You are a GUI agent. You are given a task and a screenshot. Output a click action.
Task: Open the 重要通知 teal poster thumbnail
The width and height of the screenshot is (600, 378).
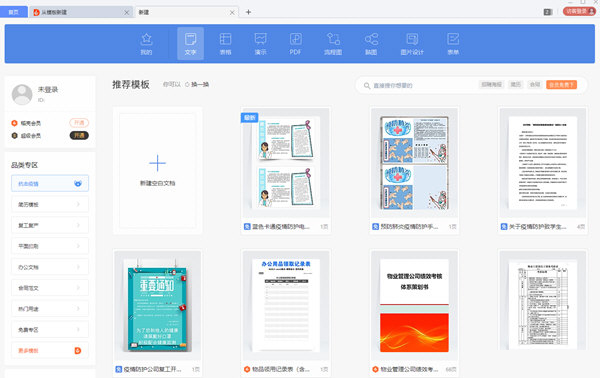[x=157, y=305]
